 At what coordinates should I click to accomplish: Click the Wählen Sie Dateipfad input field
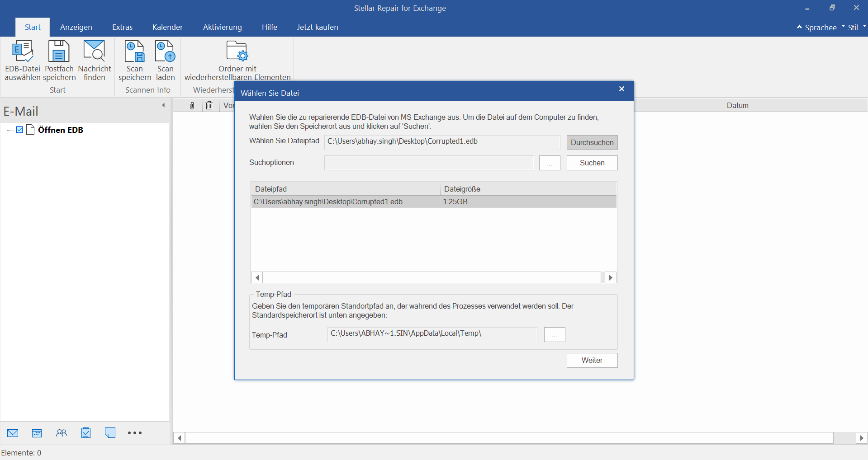pyautogui.click(x=442, y=142)
